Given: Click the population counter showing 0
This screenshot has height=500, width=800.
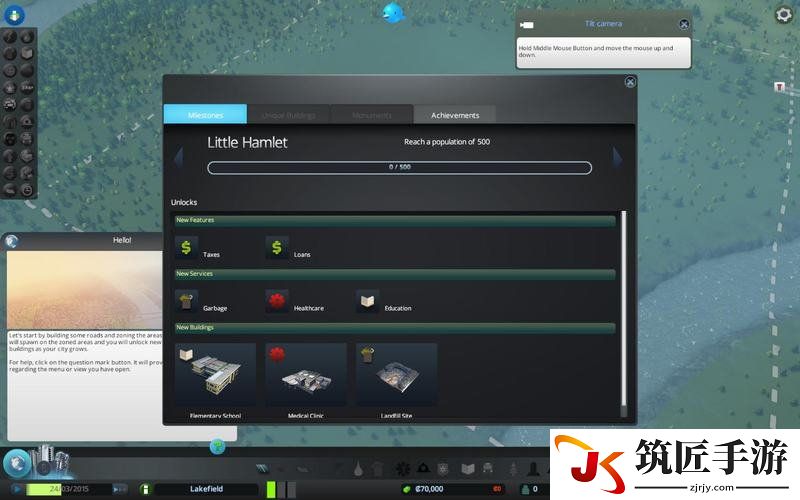Looking at the screenshot, I should 535,489.
